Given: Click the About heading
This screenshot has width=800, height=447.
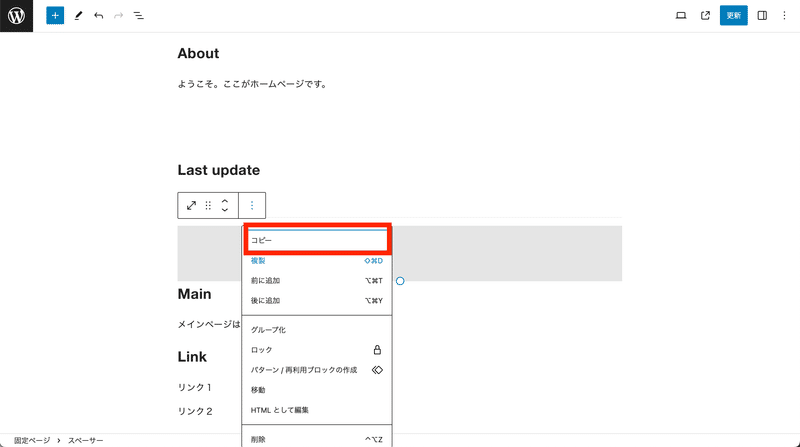Looking at the screenshot, I should click(198, 54).
